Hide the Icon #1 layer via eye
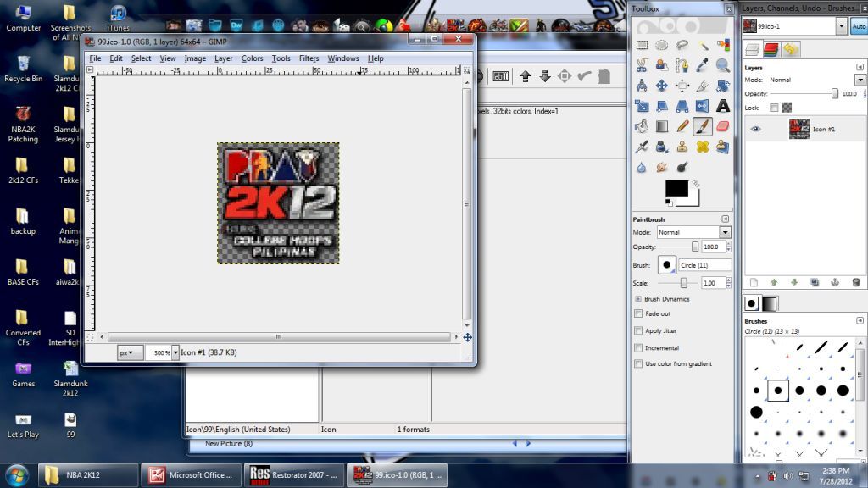Screen dimensions: 868x488 (755, 129)
